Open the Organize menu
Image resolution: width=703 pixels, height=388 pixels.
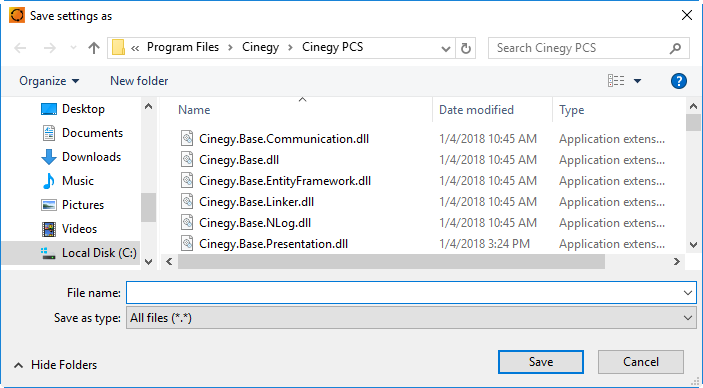pyautogui.click(x=49, y=81)
